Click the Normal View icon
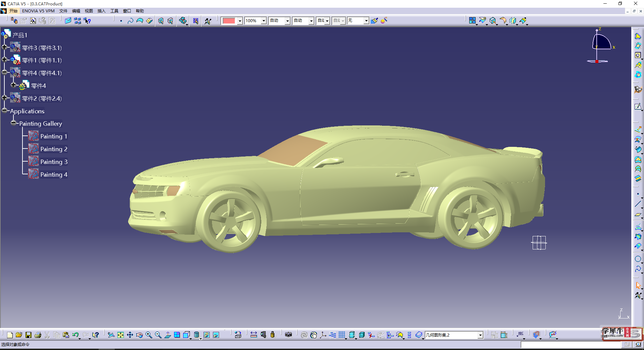Screen dimensions: 644x350 coord(168,335)
